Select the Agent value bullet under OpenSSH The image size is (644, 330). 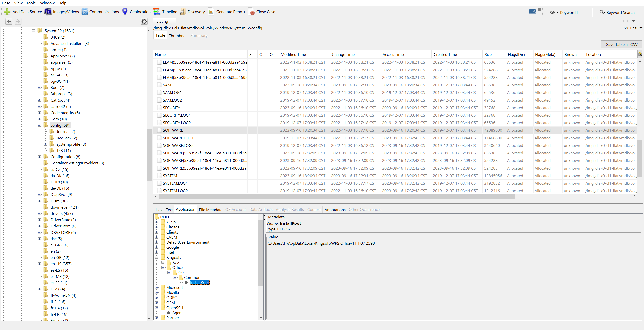tap(169, 313)
